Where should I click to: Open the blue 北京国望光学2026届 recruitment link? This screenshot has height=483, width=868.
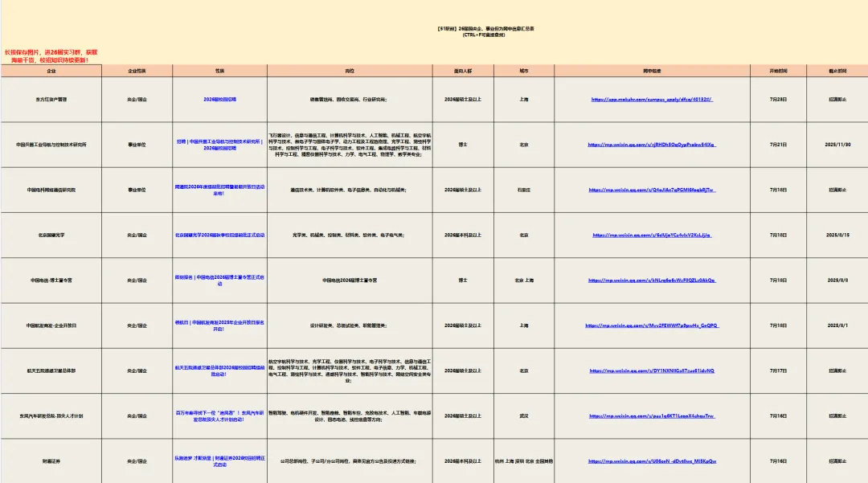(x=219, y=235)
